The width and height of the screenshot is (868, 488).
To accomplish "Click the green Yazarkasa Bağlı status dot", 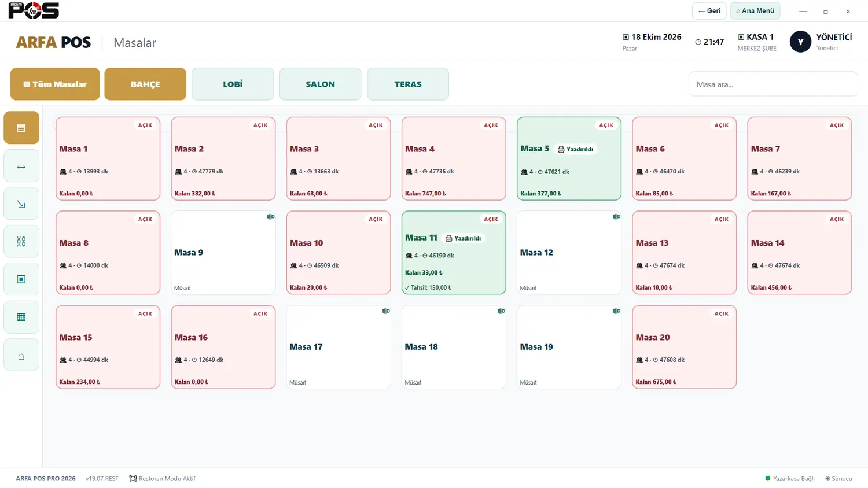I will [768, 478].
